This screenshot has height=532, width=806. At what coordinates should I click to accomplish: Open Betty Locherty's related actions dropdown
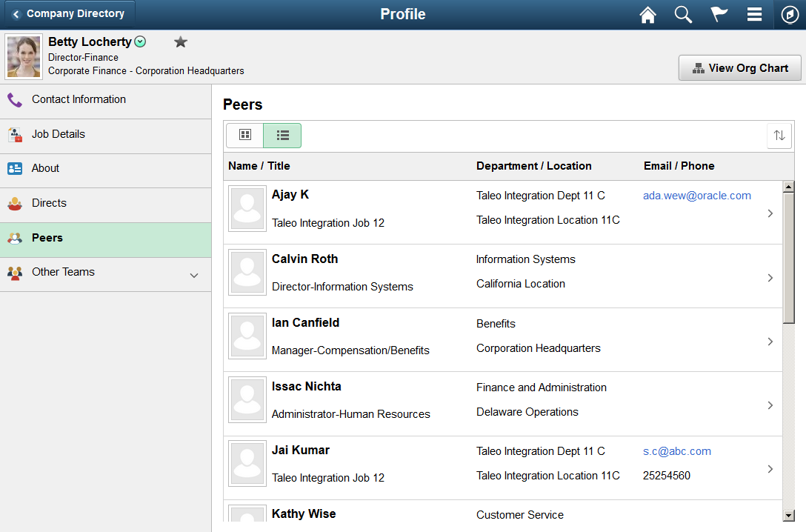click(140, 41)
